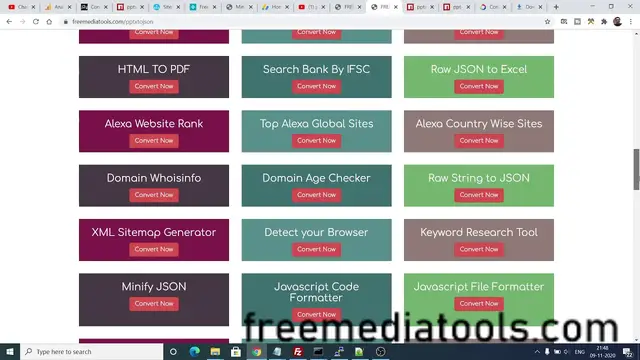This screenshot has width=640, height=360.
Task: Click Convert Now under Alexa Country Wise Sites
Action: (x=479, y=141)
